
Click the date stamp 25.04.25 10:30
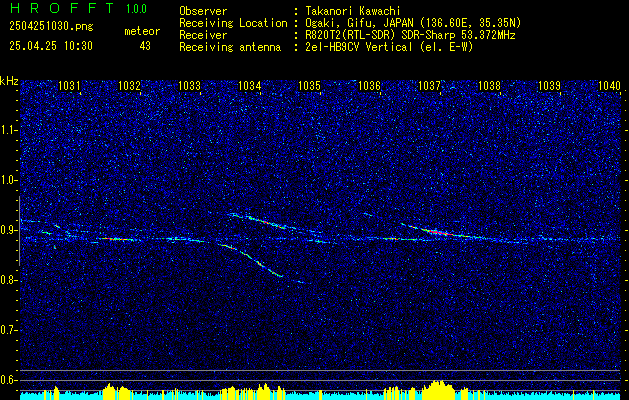coord(51,46)
